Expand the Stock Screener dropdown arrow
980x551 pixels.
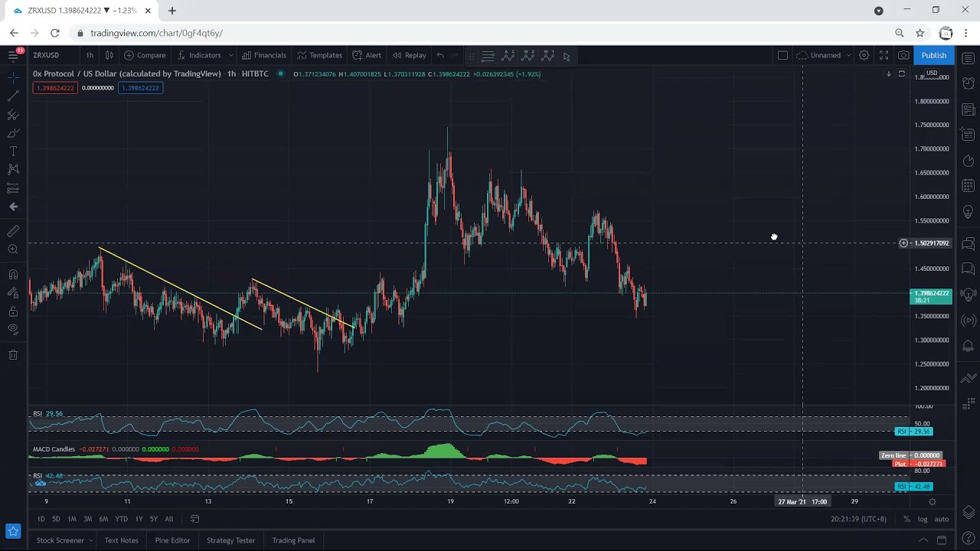coord(90,540)
